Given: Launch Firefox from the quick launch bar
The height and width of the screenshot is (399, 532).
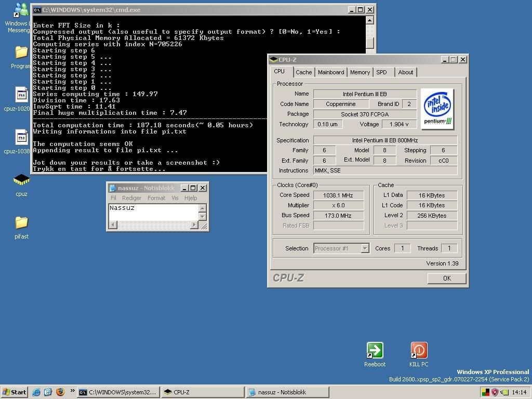Looking at the screenshot, I should pyautogui.click(x=60, y=392).
